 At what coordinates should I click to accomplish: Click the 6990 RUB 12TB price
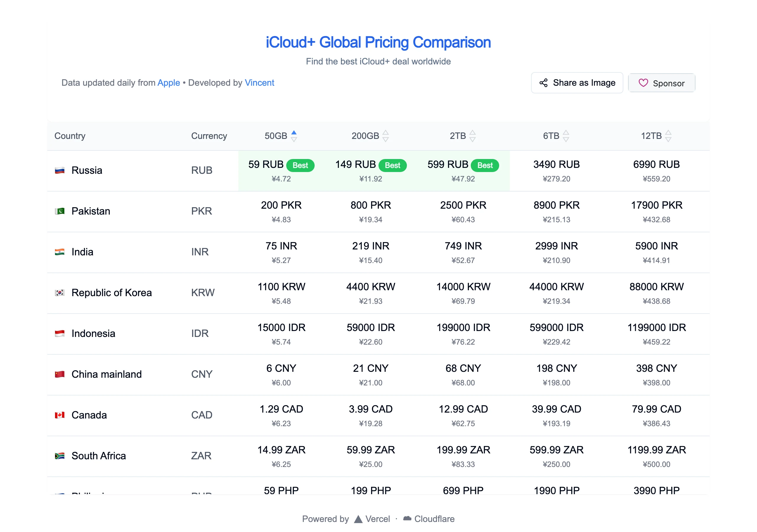pyautogui.click(x=656, y=165)
